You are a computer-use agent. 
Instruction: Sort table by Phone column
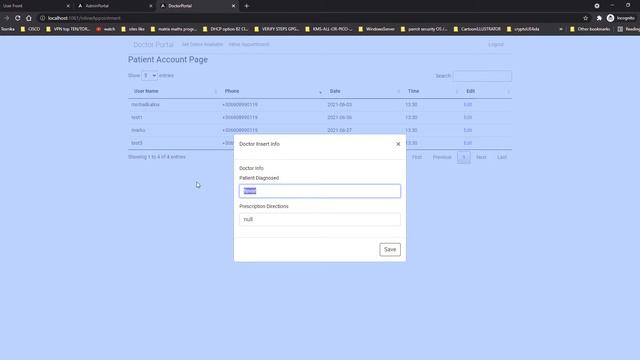(272, 91)
